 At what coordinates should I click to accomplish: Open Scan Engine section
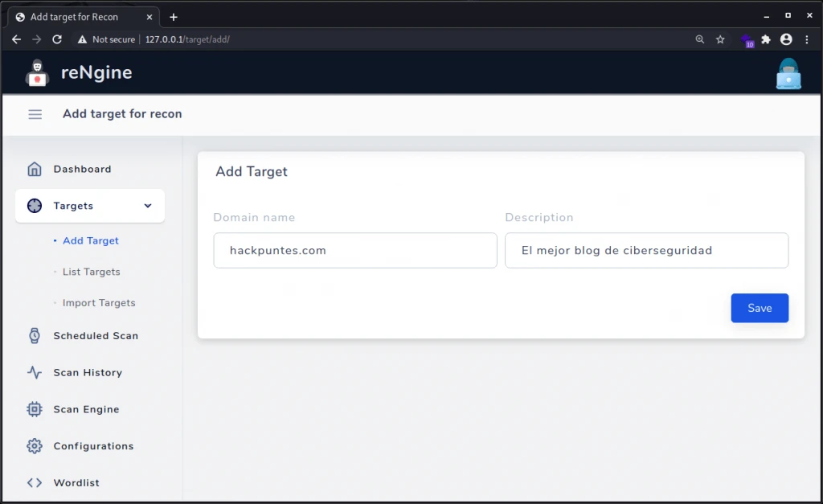[x=86, y=409]
